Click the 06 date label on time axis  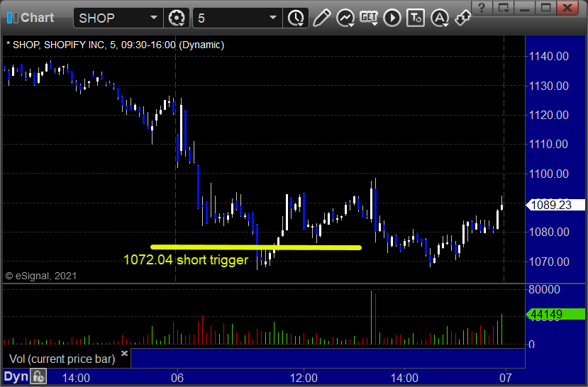[x=177, y=378]
